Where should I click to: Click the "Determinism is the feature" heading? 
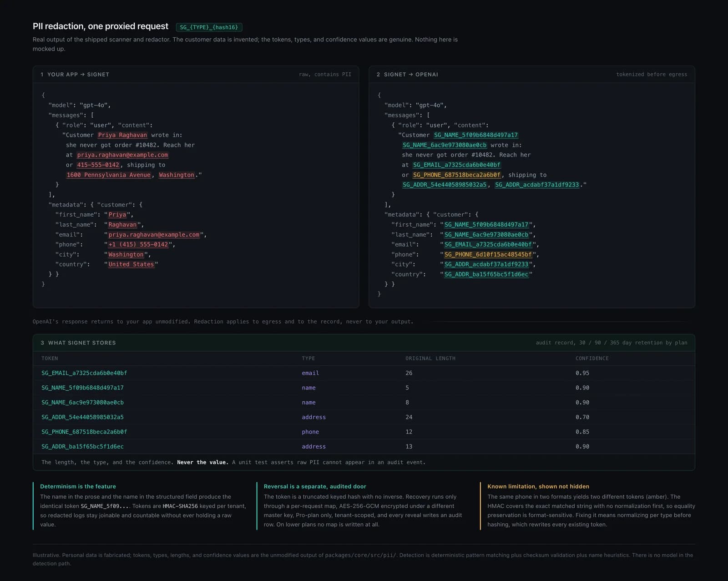pyautogui.click(x=78, y=486)
